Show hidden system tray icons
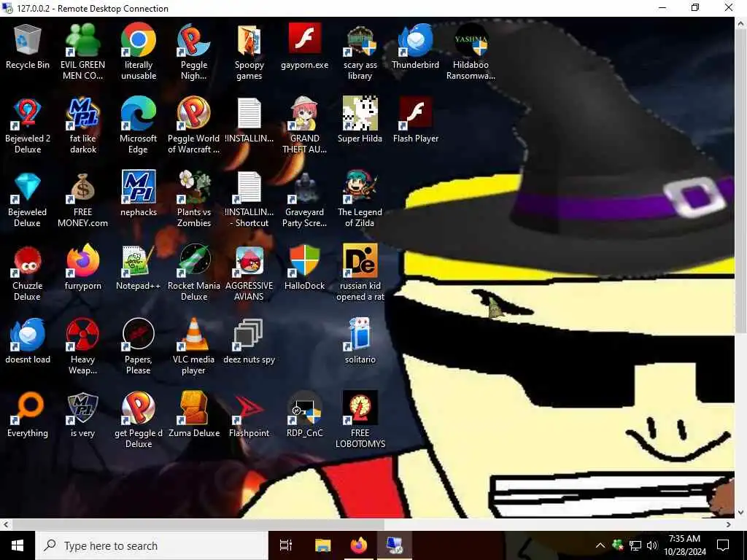The width and height of the screenshot is (747, 560). [x=600, y=545]
